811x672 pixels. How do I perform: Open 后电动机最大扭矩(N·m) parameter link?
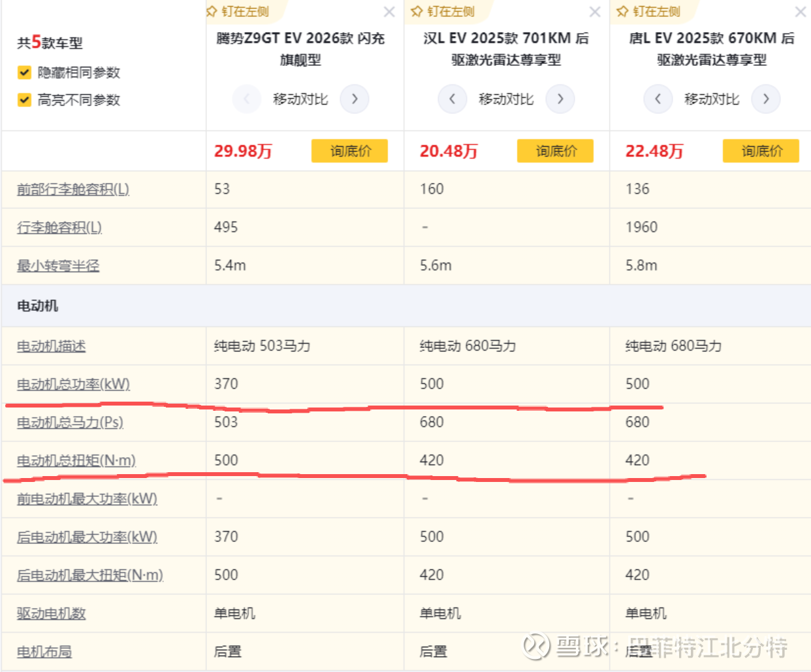pos(90,575)
